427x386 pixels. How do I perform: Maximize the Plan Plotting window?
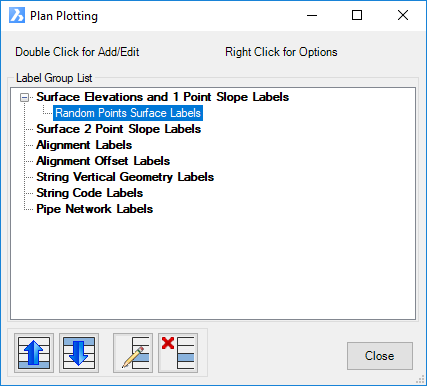coord(357,15)
